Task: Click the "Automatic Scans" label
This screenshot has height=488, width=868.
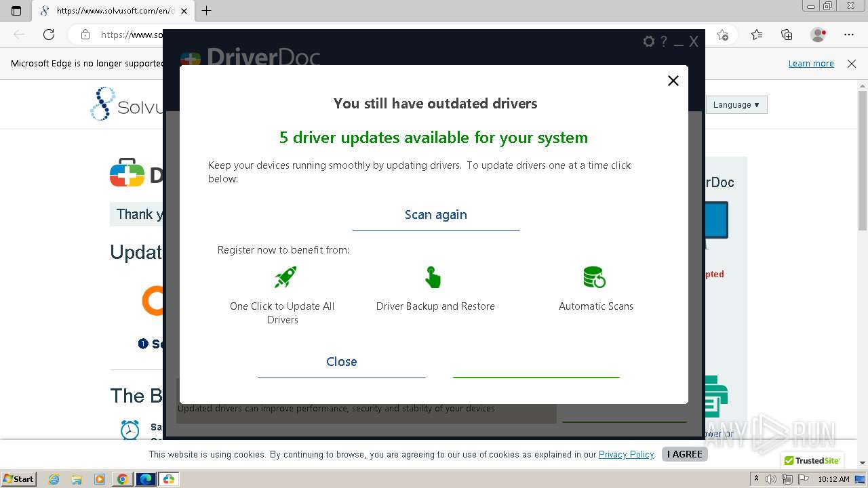Action: 596,306
